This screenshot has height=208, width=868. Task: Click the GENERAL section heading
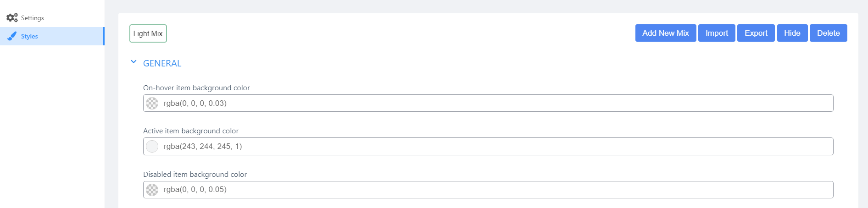pos(162,64)
